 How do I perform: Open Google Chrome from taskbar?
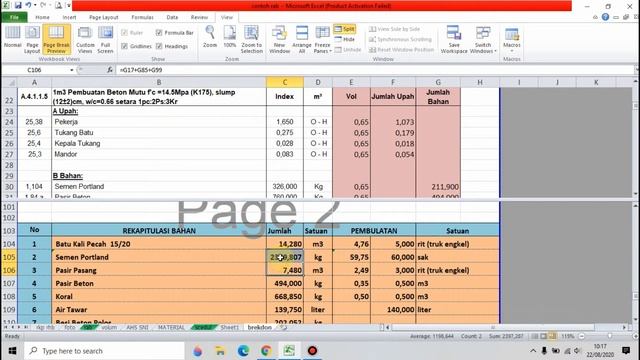point(266,351)
